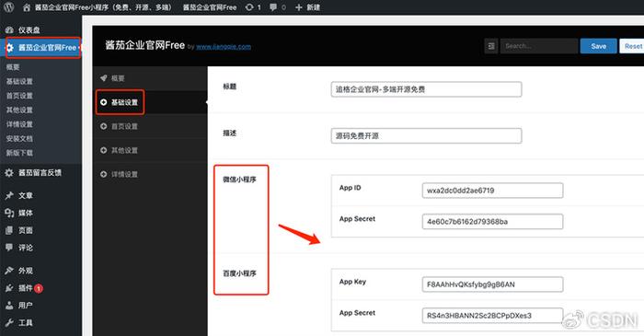Image resolution: width=644 pixels, height=336 pixels.
Task: Open 插件 plugins menu label
Action: click(x=25, y=288)
